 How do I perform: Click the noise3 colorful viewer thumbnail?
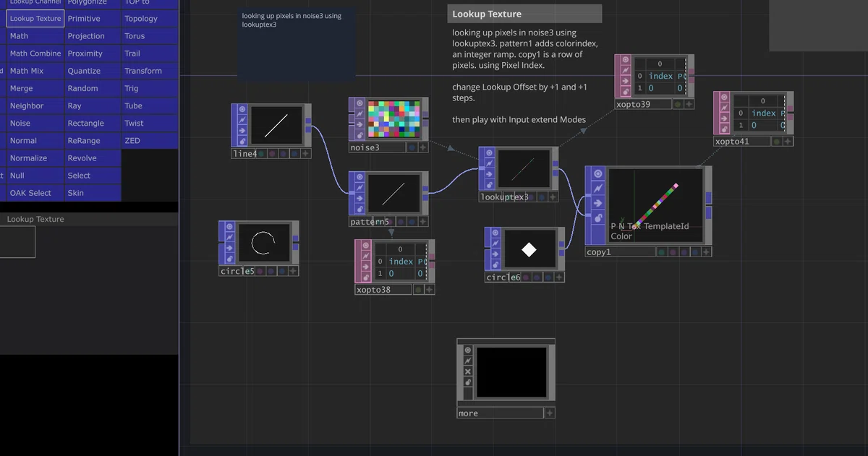pyautogui.click(x=394, y=119)
